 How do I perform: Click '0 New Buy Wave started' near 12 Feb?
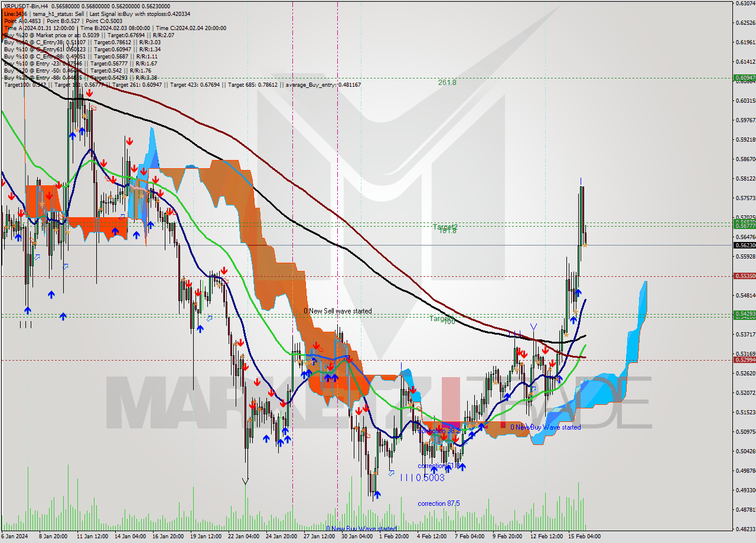(x=545, y=427)
